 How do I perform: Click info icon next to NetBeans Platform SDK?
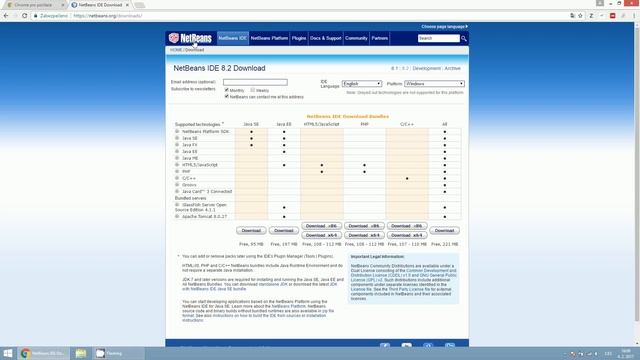coord(177,131)
